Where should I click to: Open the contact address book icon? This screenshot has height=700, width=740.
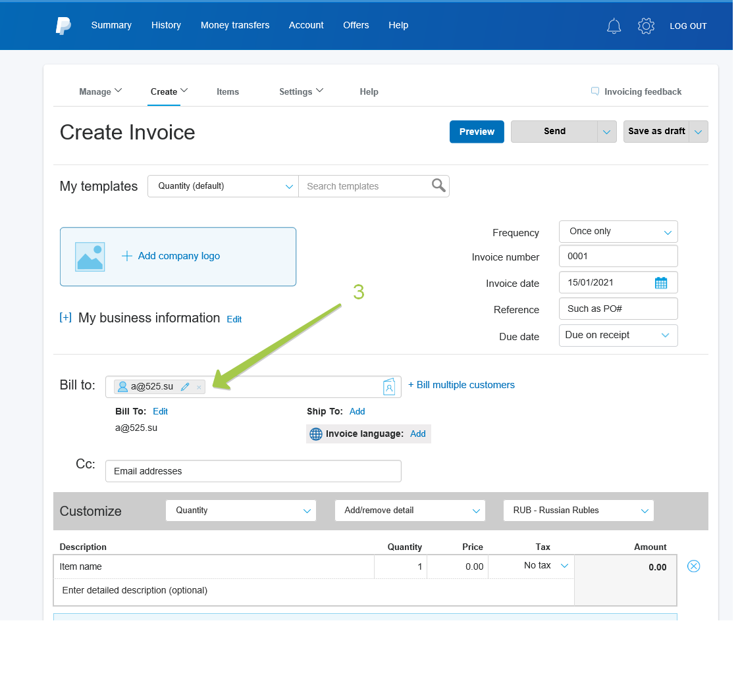click(x=389, y=387)
